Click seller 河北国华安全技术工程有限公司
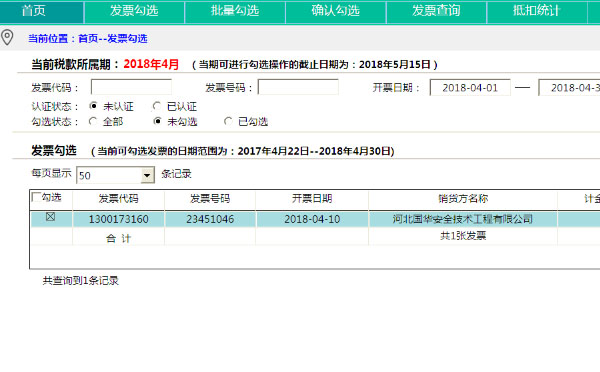The image size is (600, 372). pyautogui.click(x=463, y=219)
